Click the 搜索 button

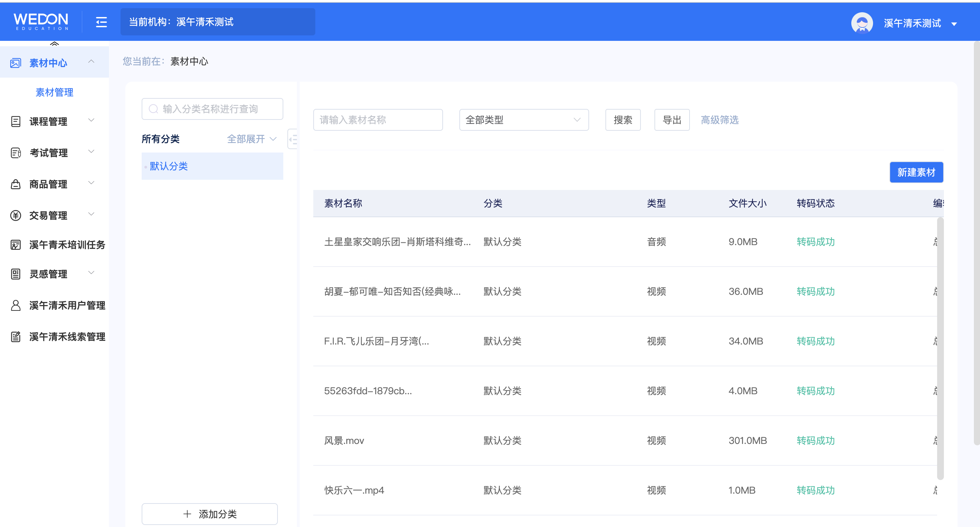tap(623, 120)
